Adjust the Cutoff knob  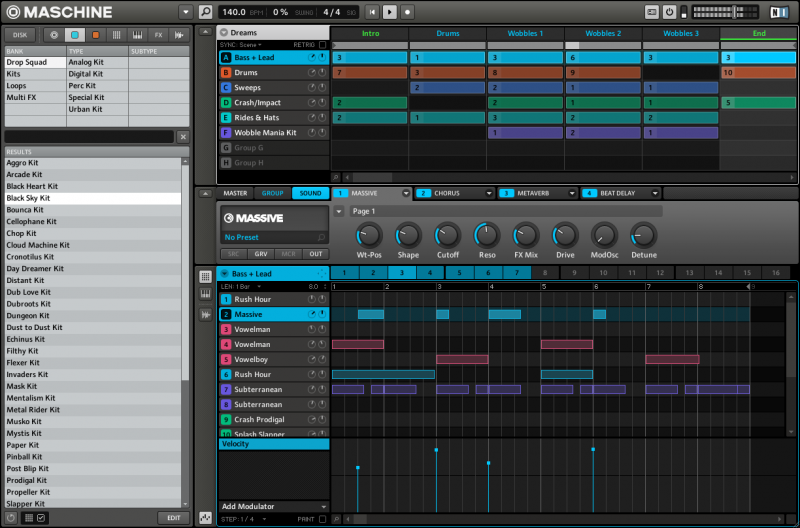447,235
